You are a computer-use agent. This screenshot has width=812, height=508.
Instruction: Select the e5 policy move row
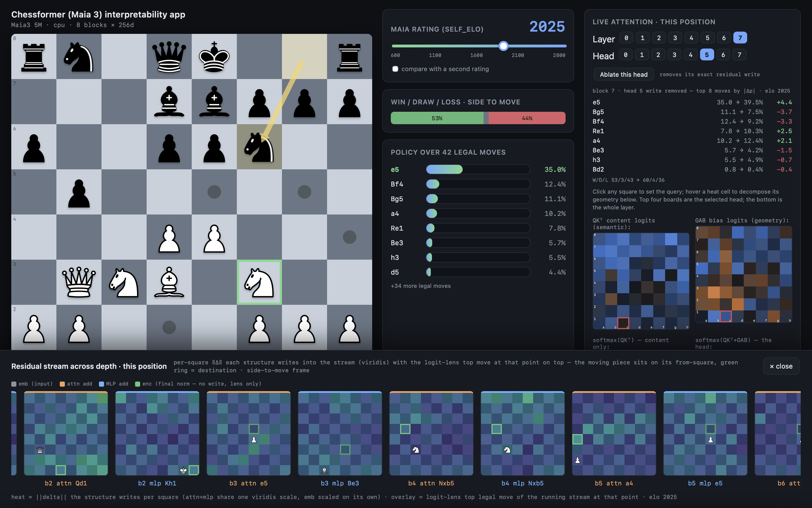coord(478,169)
